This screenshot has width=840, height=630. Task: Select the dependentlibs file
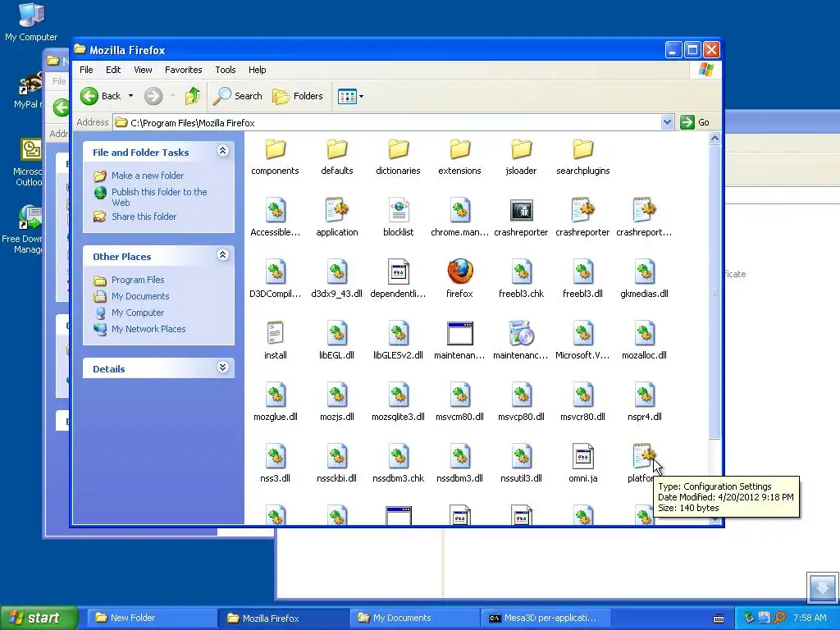click(x=398, y=279)
